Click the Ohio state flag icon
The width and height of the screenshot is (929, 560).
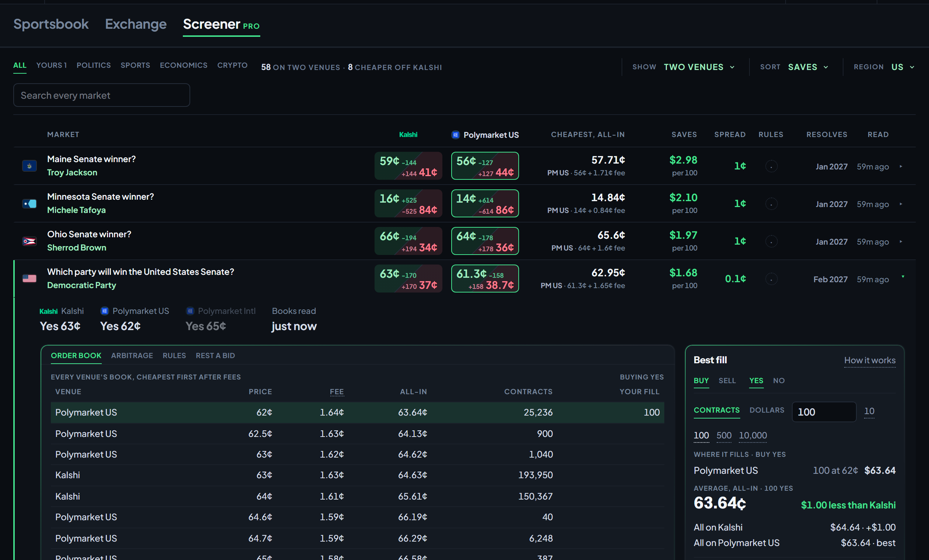pos(29,241)
